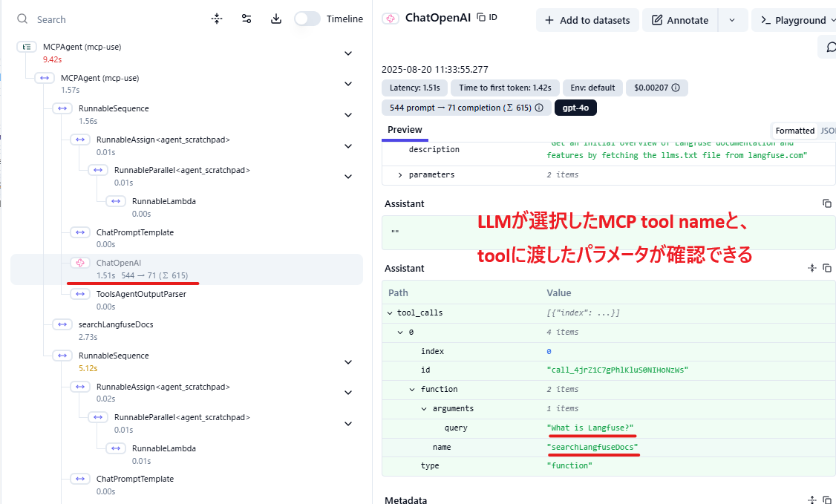The width and height of the screenshot is (836, 504).
Task: Click the Add to datasets button
Action: tap(587, 19)
